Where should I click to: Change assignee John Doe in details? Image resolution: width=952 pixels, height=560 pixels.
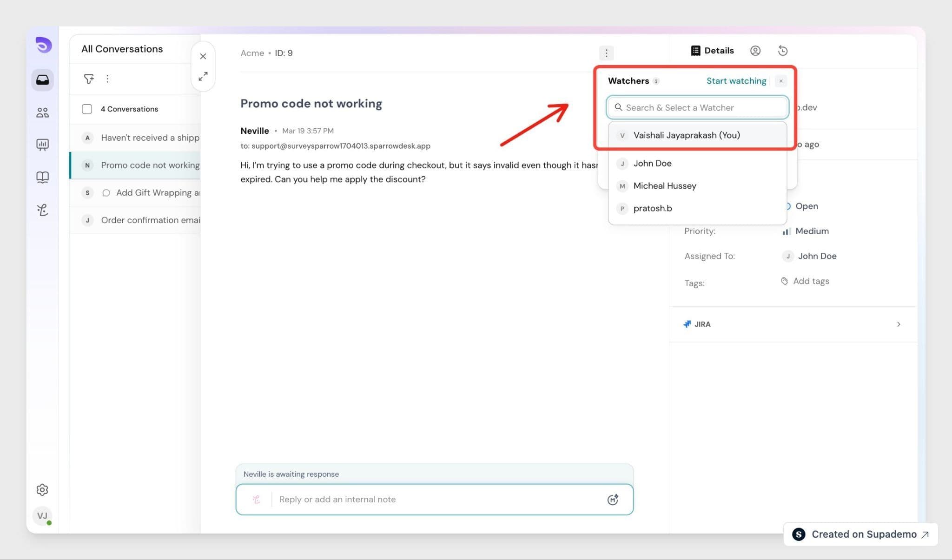[x=809, y=256]
